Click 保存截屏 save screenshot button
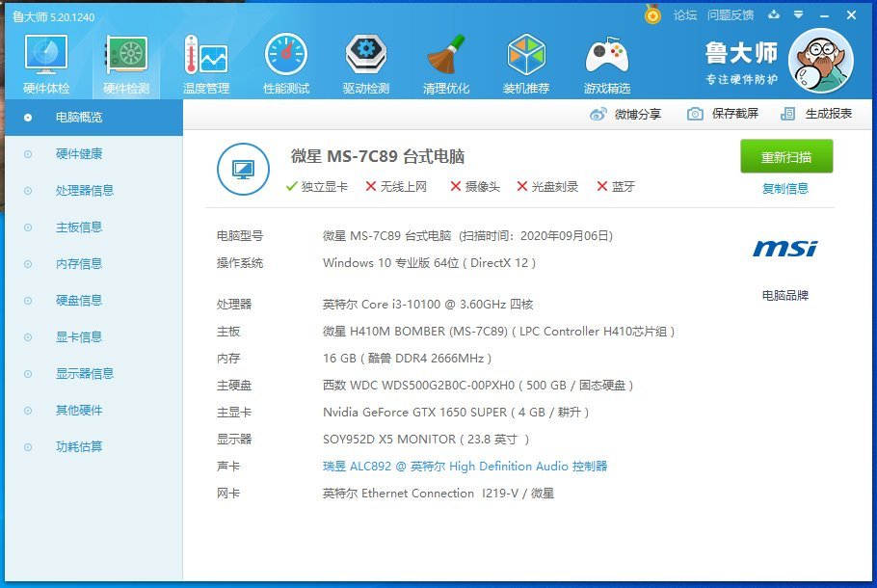This screenshot has height=588, width=877. 735,114
